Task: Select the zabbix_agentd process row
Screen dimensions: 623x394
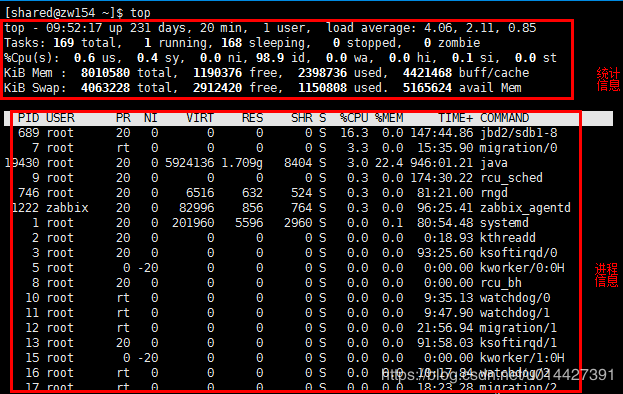Action: coord(292,208)
